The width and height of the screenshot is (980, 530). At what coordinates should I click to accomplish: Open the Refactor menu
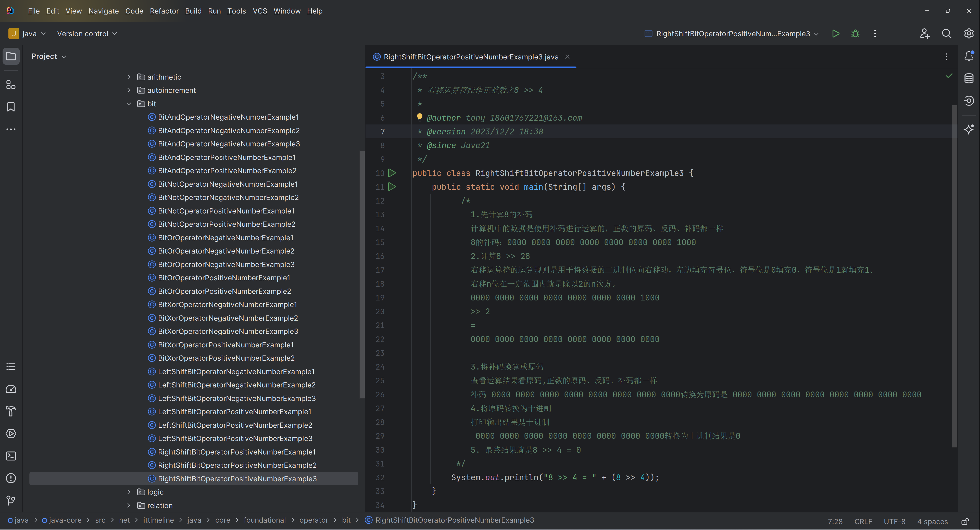point(164,11)
